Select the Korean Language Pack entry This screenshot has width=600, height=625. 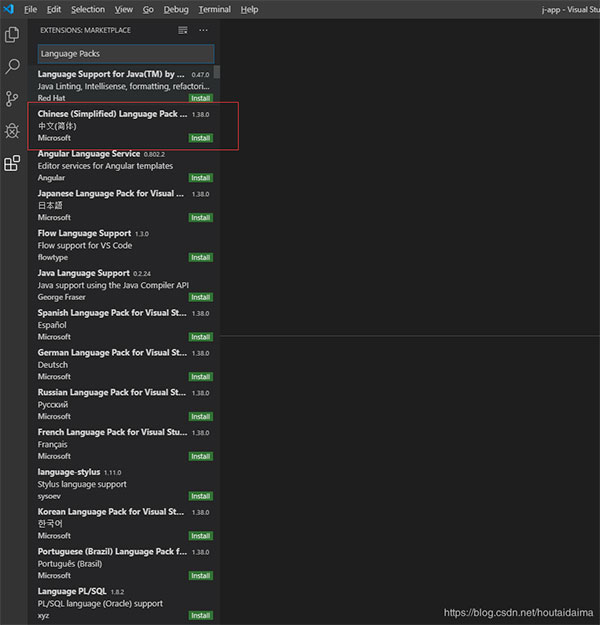110,523
